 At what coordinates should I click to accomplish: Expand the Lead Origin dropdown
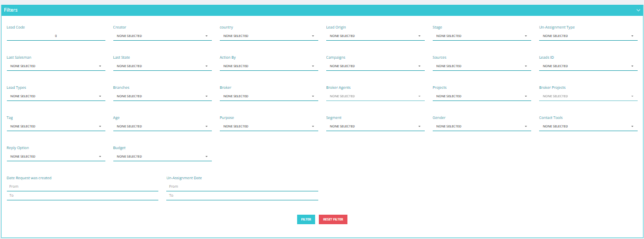coord(375,36)
